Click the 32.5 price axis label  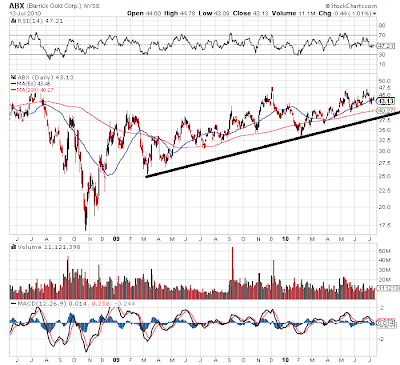(385, 140)
